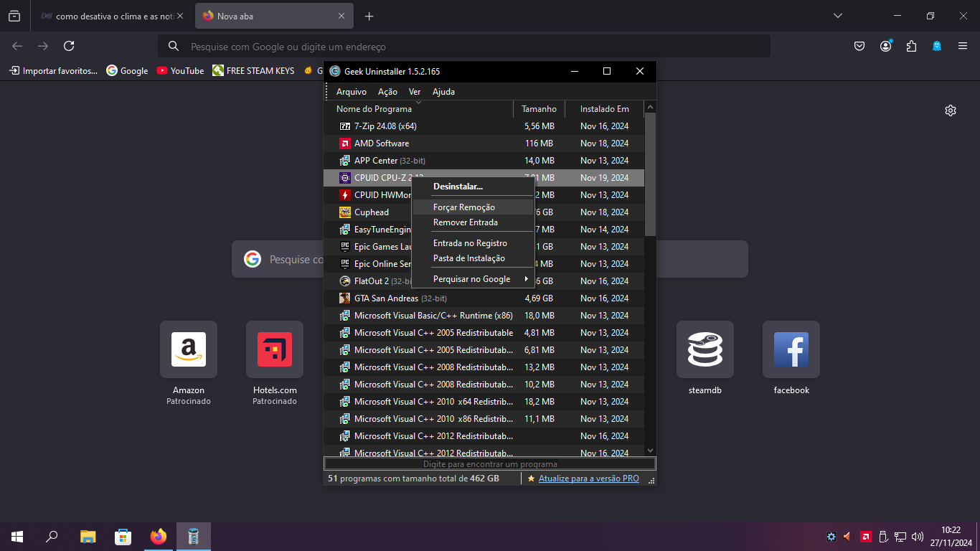Viewport: 980px width, 551px height.
Task: Open new tab personalization gear
Action: tap(951, 110)
